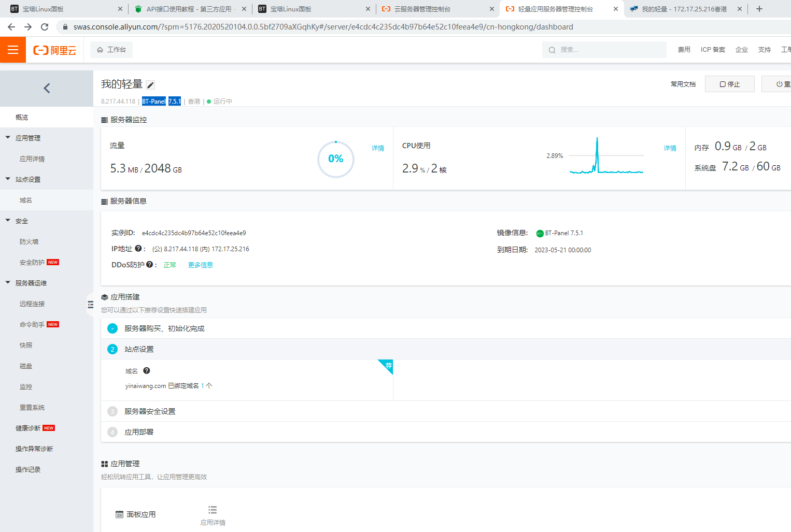Viewport: 791px width, 532px height.
Task: Click the completed step checkmark circle
Action: (x=112, y=328)
